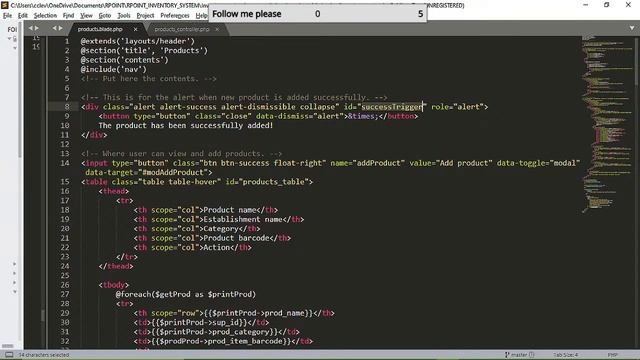Open the Selection menu
This screenshot has width=640, height=360.
pos(45,16)
